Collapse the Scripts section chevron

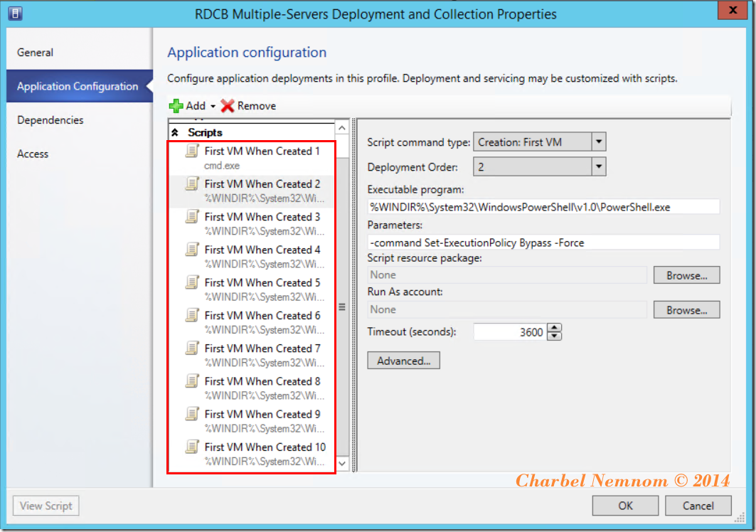tap(175, 132)
